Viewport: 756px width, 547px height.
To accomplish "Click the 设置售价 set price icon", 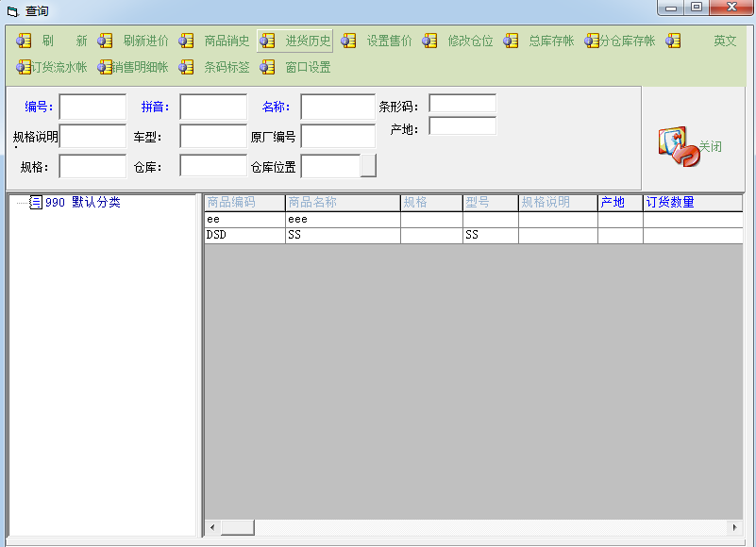I will coord(348,41).
